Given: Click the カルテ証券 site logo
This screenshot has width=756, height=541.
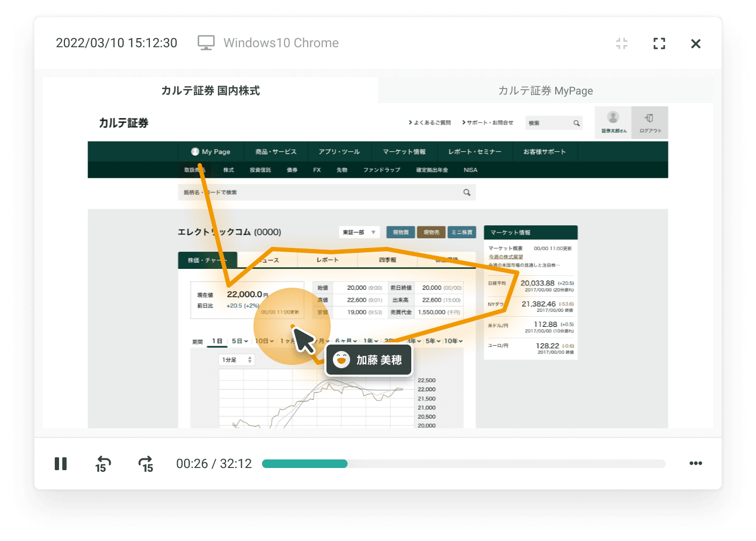Looking at the screenshot, I should click(x=123, y=123).
